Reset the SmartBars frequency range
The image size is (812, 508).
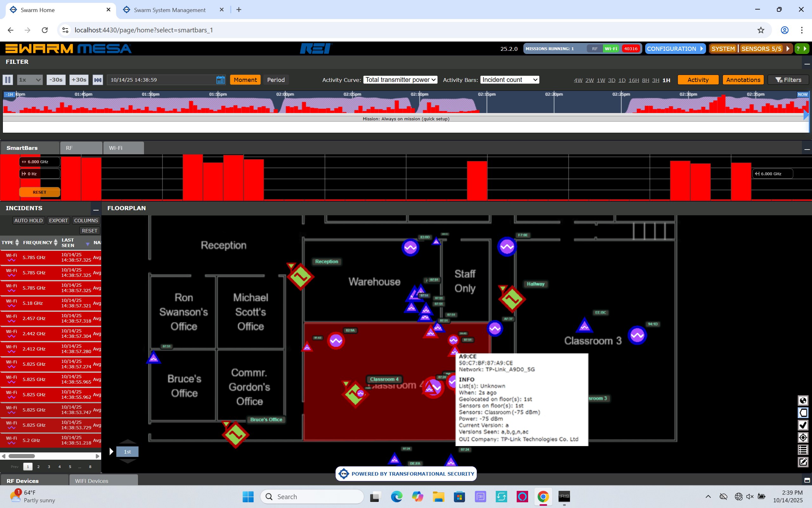(x=40, y=192)
